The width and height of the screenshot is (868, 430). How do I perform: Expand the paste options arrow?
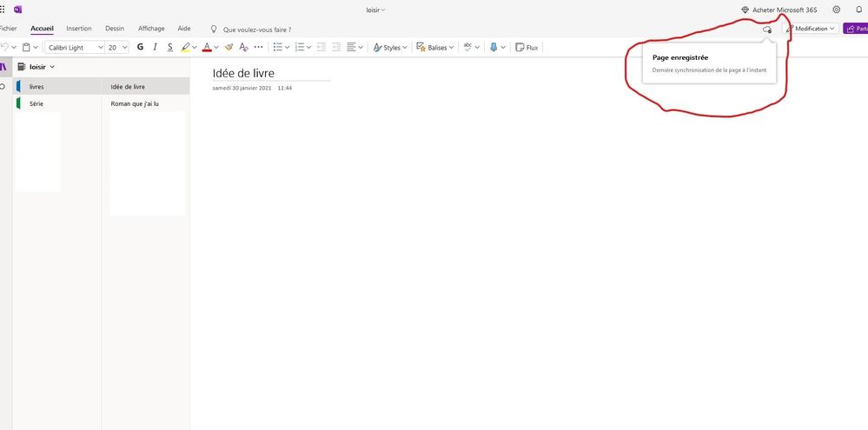[36, 48]
